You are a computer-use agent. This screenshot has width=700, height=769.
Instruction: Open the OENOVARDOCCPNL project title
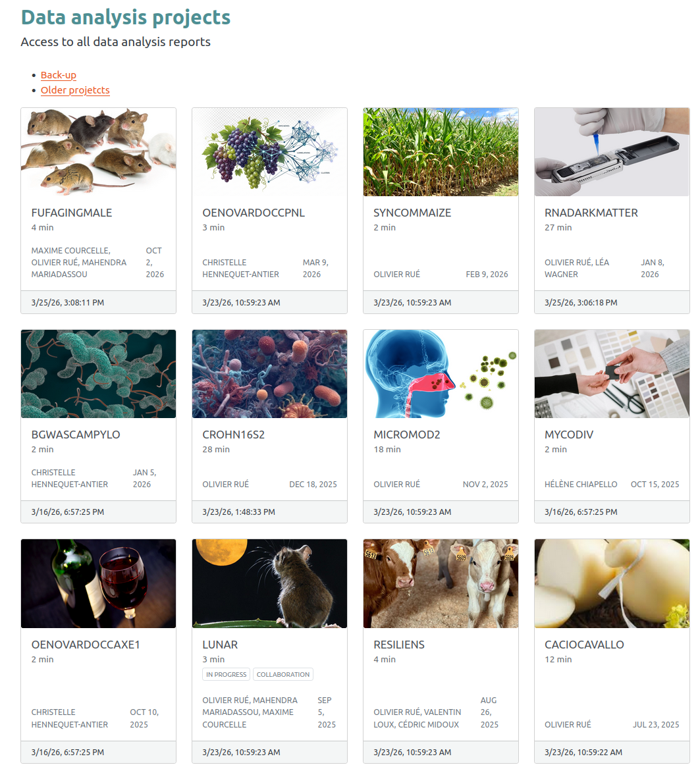click(x=254, y=213)
